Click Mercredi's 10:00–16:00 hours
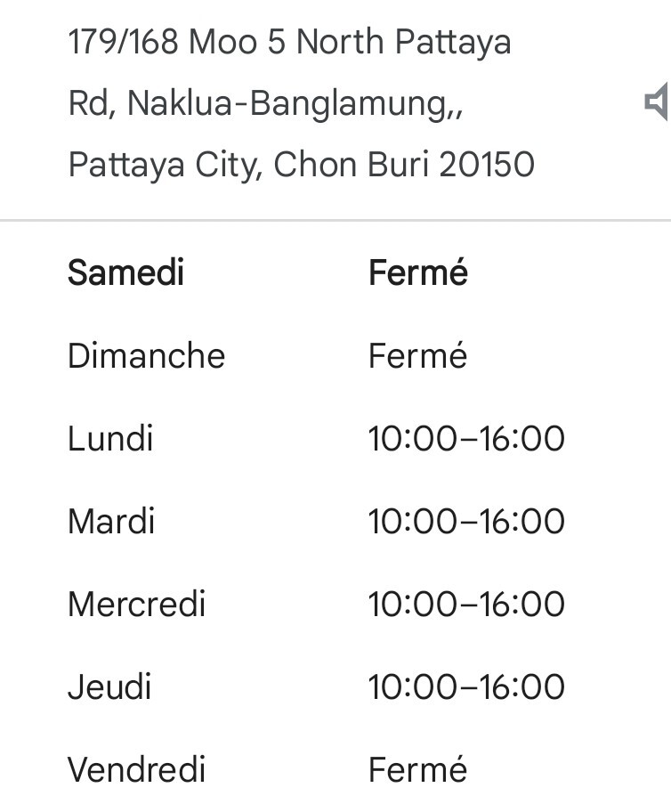 466,605
